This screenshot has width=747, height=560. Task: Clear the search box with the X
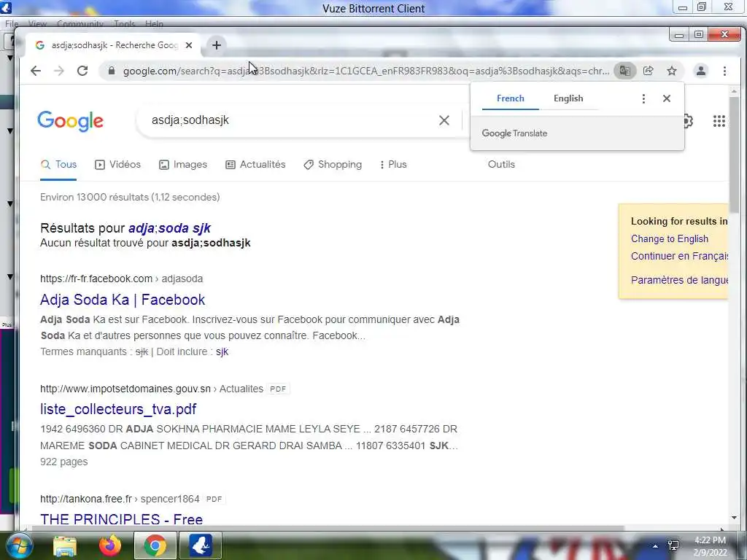tap(444, 120)
